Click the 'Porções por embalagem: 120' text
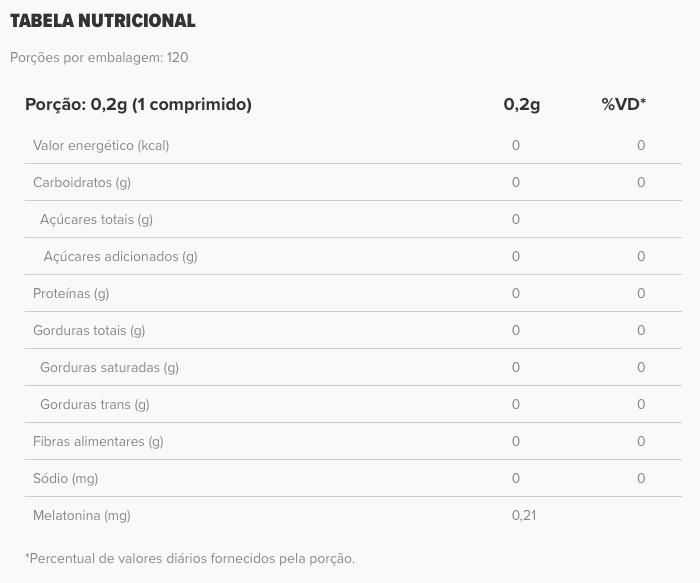Screen dimensions: 700x583 coord(99,57)
